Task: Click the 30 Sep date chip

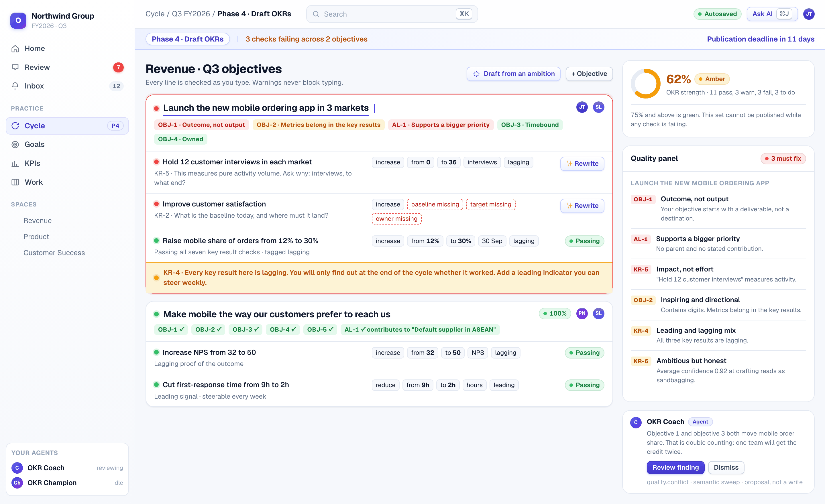Action: 492,241
